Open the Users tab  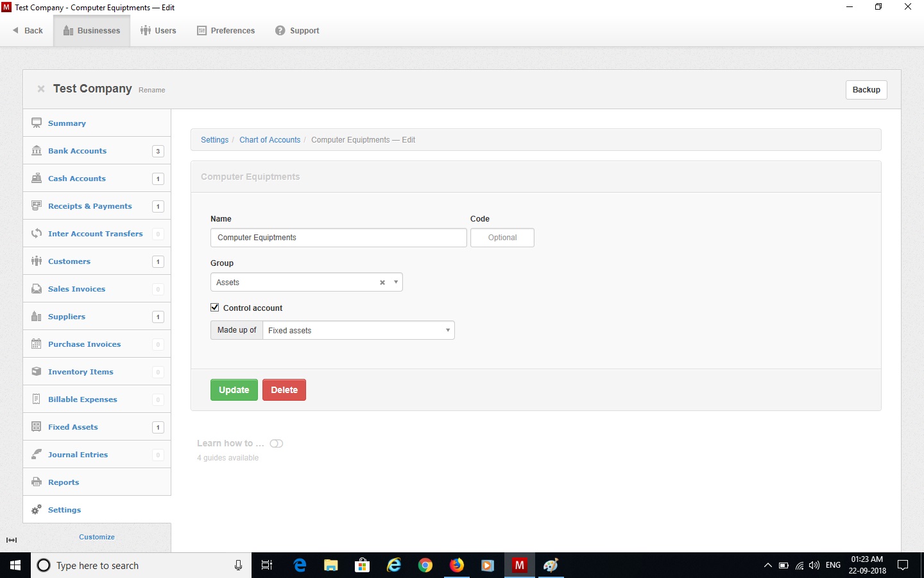tap(158, 31)
